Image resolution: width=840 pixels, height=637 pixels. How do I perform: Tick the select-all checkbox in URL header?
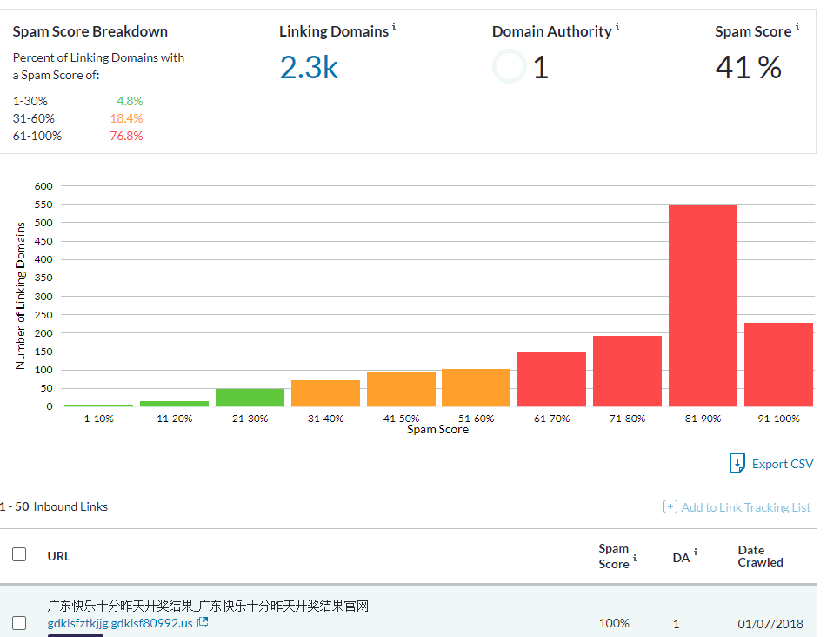click(19, 554)
